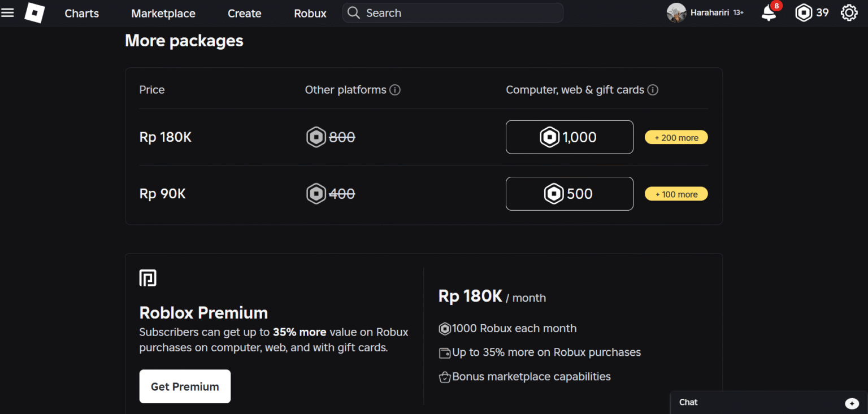Click the Roblox logo home icon

point(34,13)
